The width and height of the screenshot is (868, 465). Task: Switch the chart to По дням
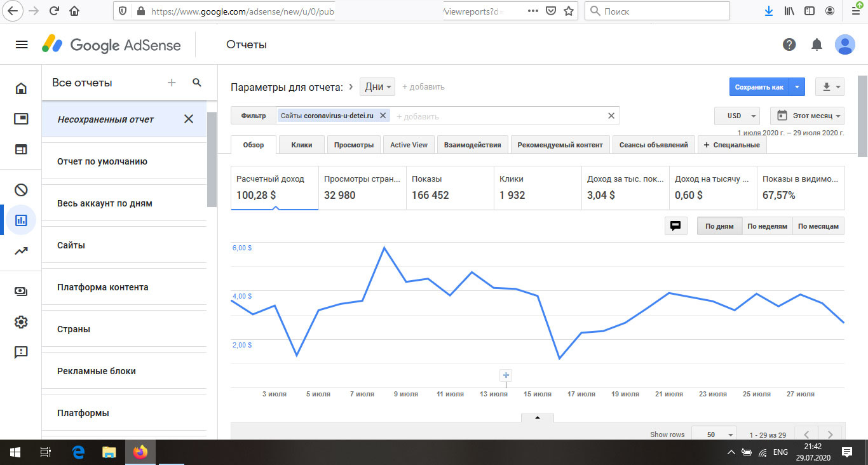[719, 226]
